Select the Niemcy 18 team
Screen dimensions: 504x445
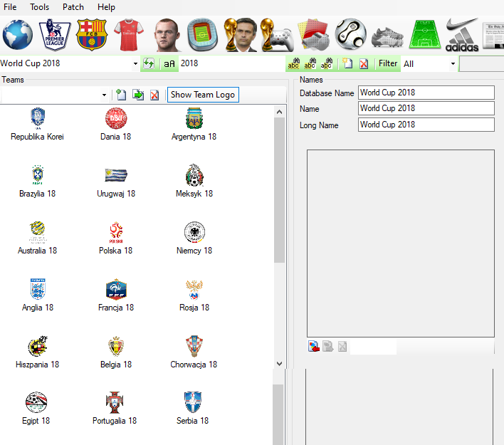(x=194, y=238)
